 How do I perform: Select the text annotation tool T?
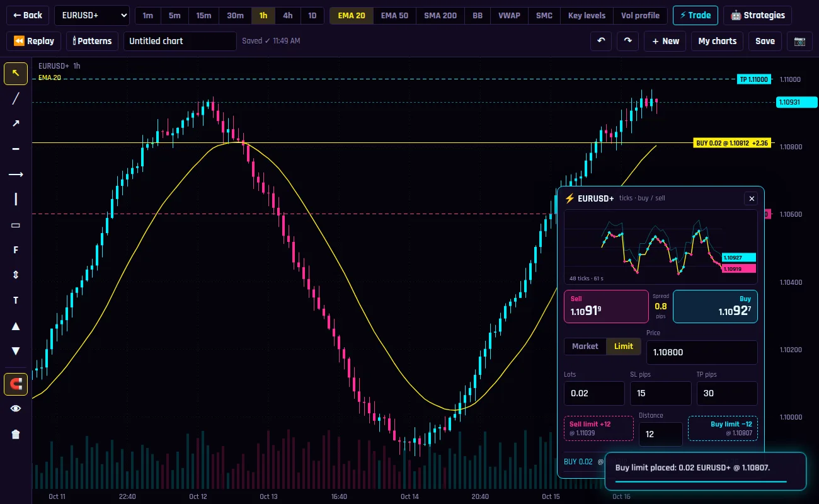(x=16, y=301)
